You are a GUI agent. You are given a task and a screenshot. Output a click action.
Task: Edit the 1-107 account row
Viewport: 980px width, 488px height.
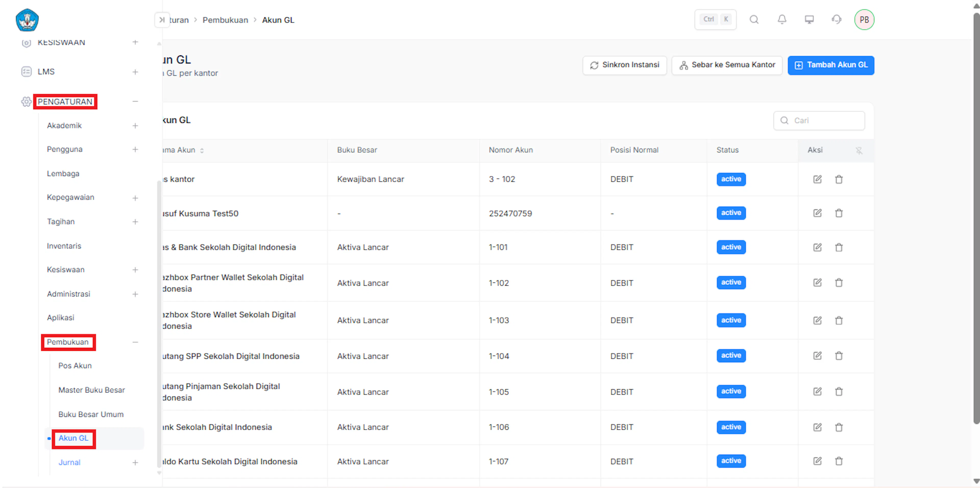pyautogui.click(x=817, y=461)
